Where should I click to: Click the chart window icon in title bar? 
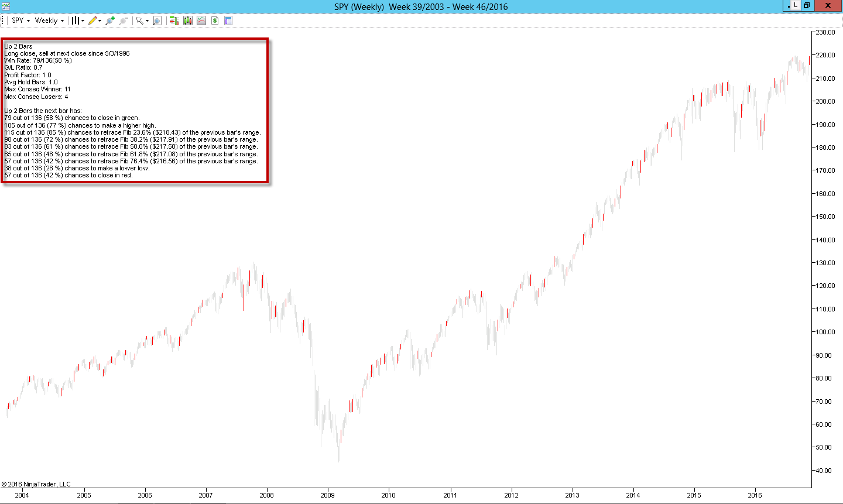(6, 6)
